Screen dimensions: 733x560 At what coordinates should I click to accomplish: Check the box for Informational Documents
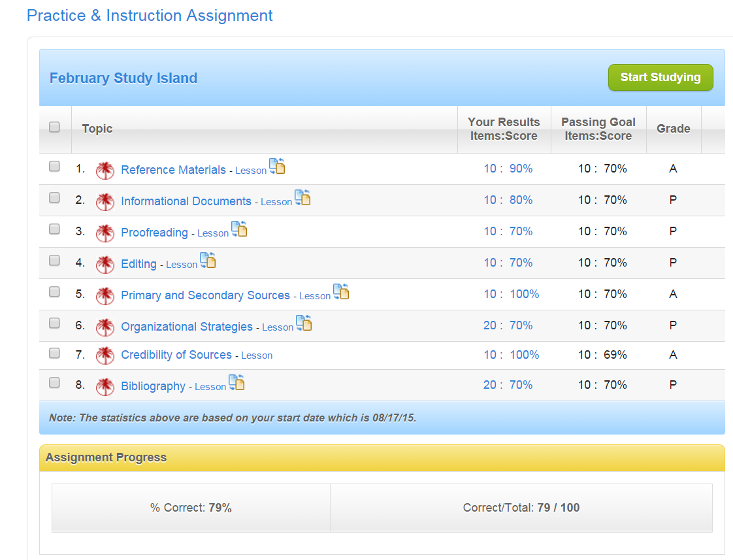55,198
